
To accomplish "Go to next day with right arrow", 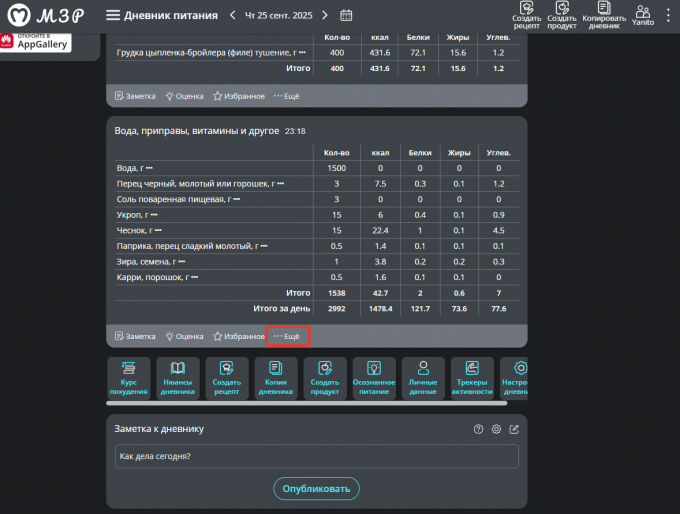I will [x=324, y=15].
